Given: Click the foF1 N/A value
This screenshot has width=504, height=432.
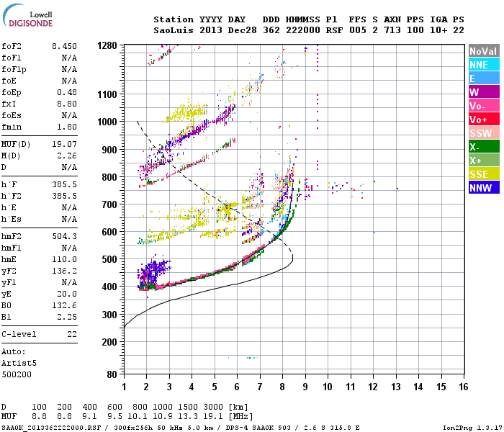Looking at the screenshot, I should point(69,58).
